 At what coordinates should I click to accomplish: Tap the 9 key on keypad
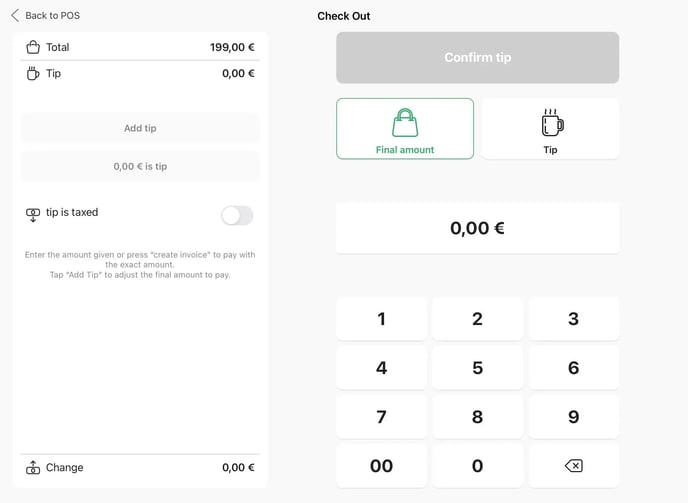(573, 417)
